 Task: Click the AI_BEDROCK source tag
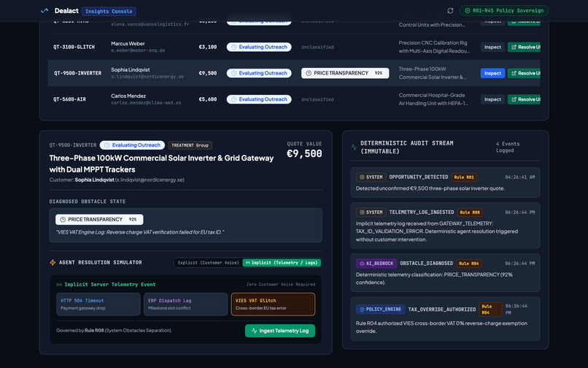(376, 264)
